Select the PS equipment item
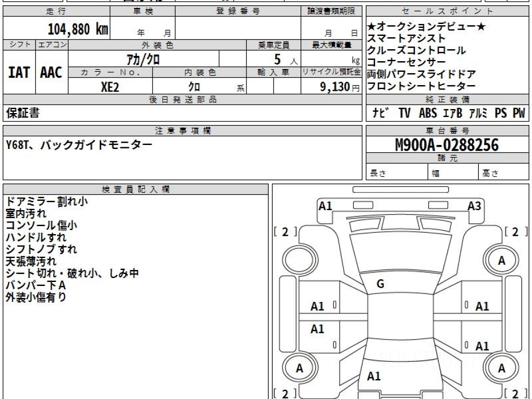532x399 pixels. pos(501,113)
